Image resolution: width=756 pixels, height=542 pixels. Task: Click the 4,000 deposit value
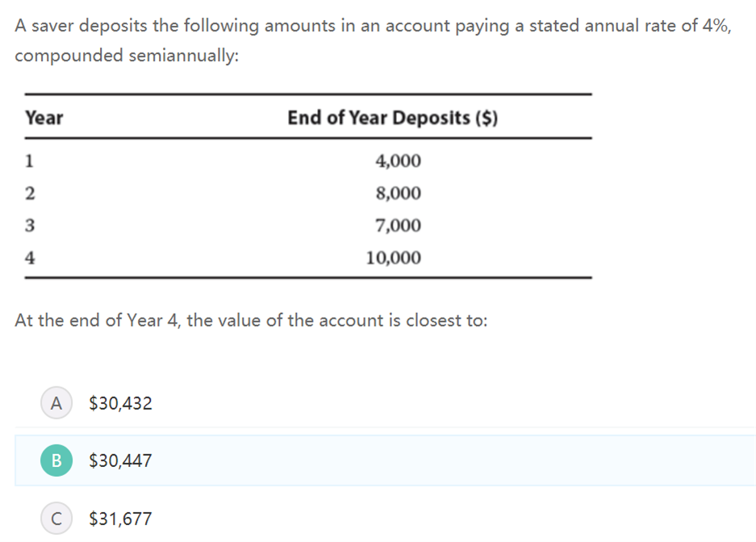[398, 161]
